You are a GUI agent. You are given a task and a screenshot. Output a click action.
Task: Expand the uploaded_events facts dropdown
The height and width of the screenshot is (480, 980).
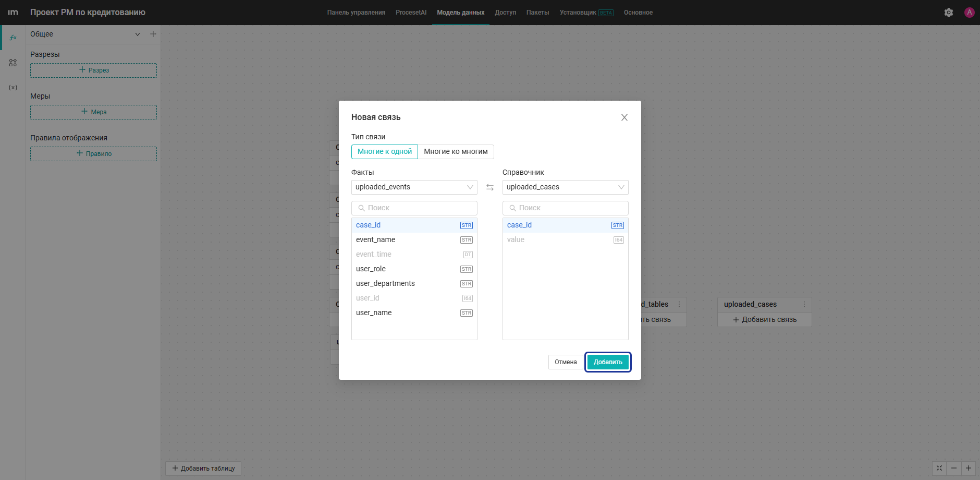(x=414, y=187)
